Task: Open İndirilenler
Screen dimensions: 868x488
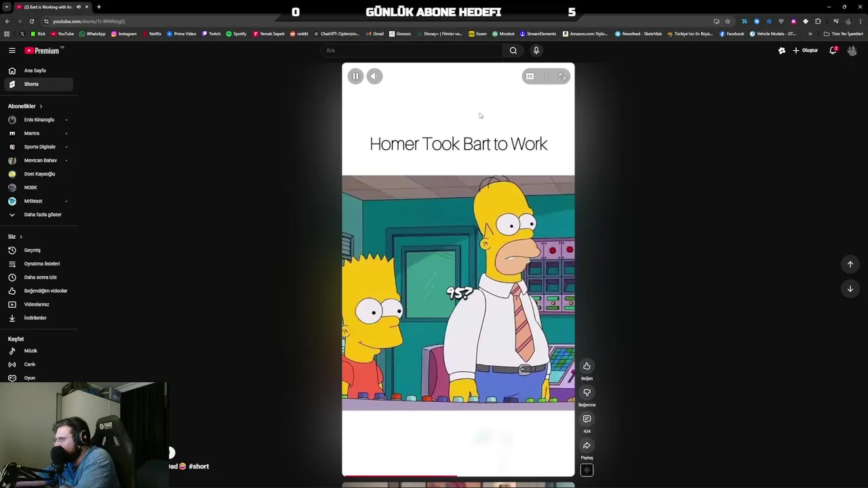Action: (37, 318)
